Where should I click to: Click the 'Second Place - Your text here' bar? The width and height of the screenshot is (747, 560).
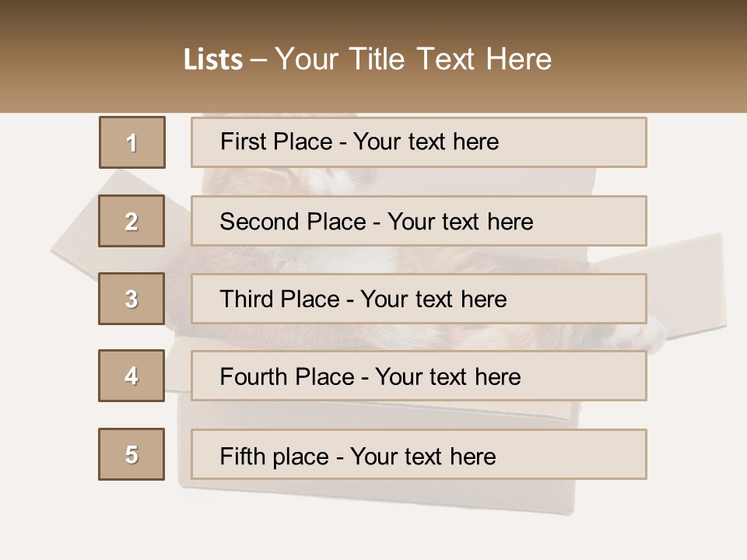click(x=419, y=221)
